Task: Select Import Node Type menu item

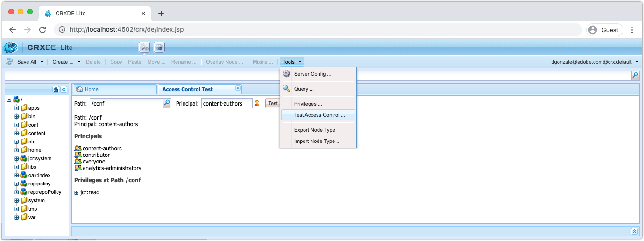Action: click(x=318, y=141)
